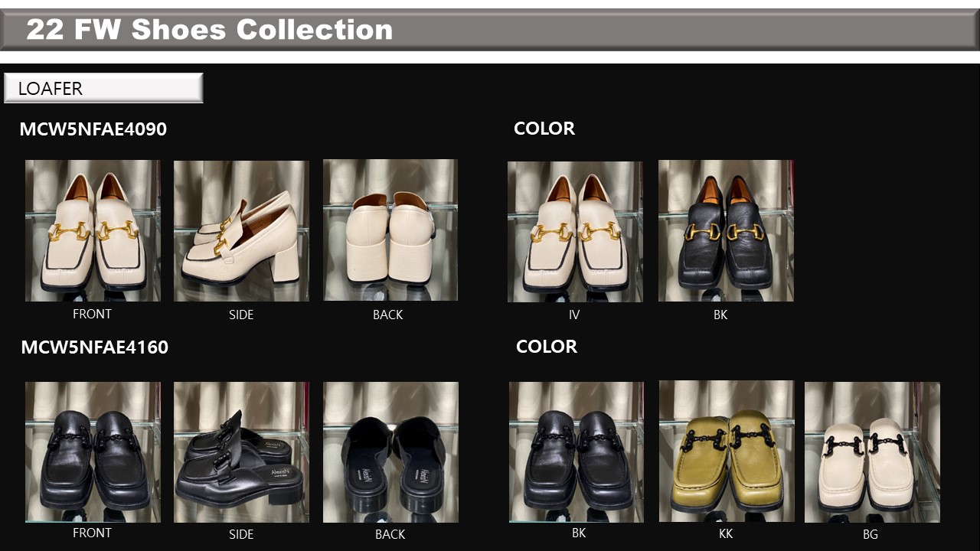
Task: Click the IV color label
Action: coord(574,315)
